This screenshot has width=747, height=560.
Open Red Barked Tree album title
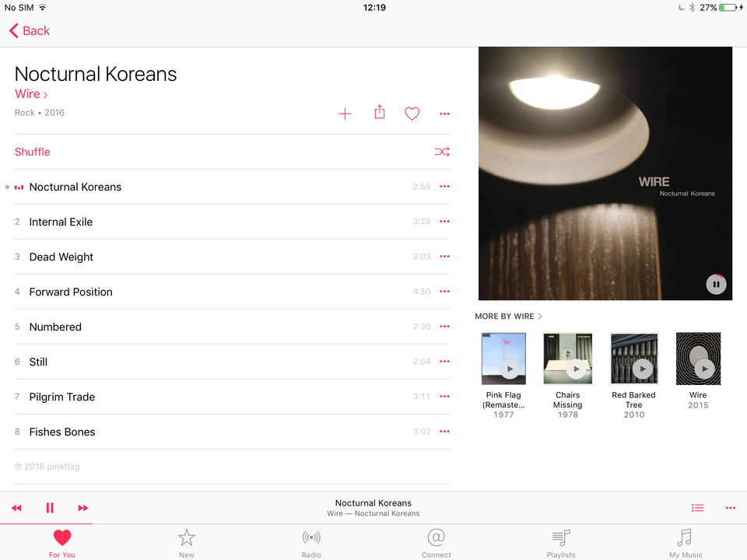(633, 400)
